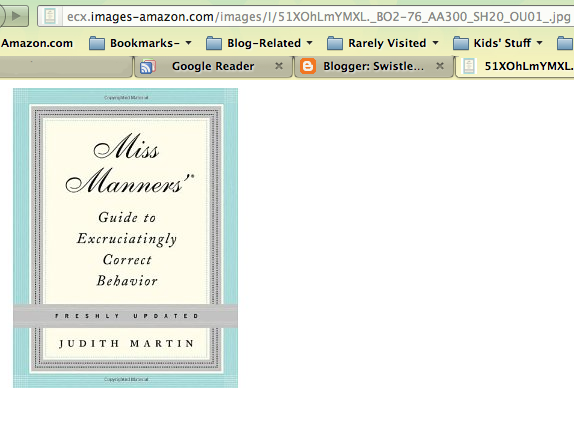Click the Kids' Stuff folder icon
The width and height of the screenshot is (574, 445).
(x=461, y=43)
